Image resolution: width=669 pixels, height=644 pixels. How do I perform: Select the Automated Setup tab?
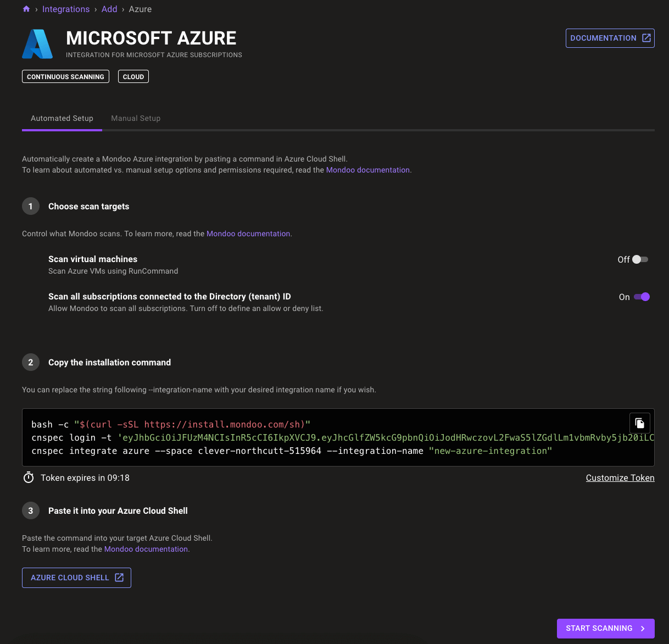pos(62,118)
